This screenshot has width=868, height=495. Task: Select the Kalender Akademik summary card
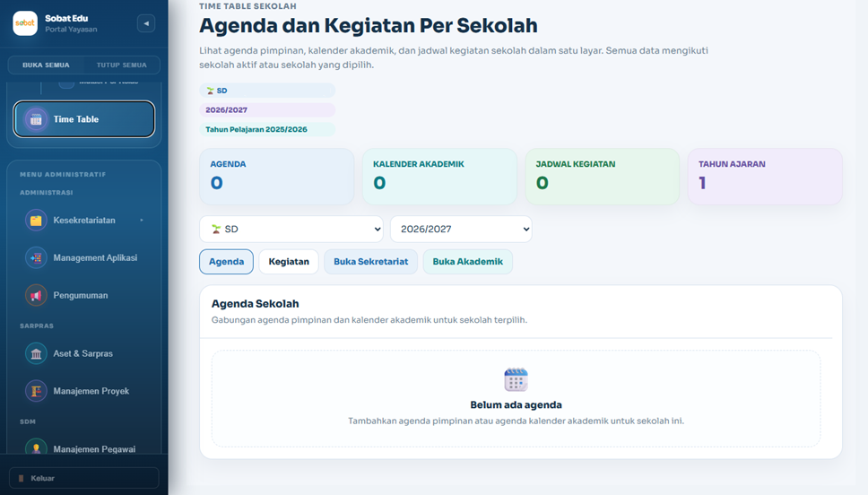(x=439, y=176)
